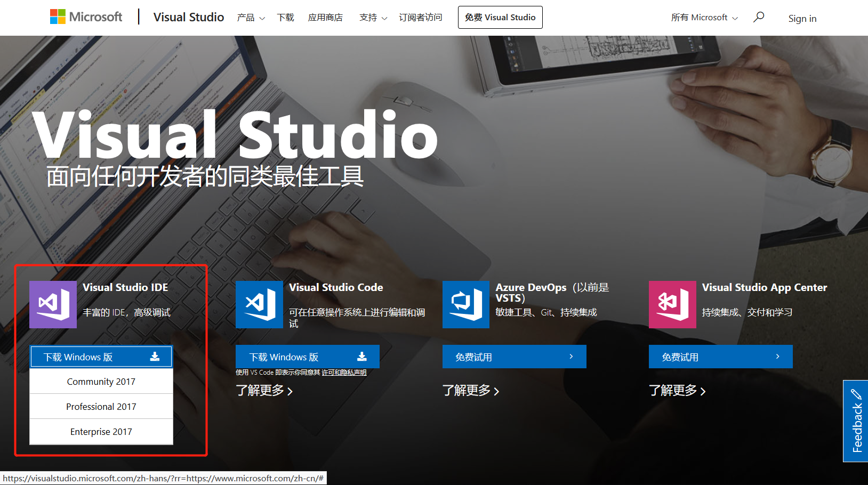Open the 下载 nav item
The width and height of the screenshot is (868, 485).
[286, 18]
